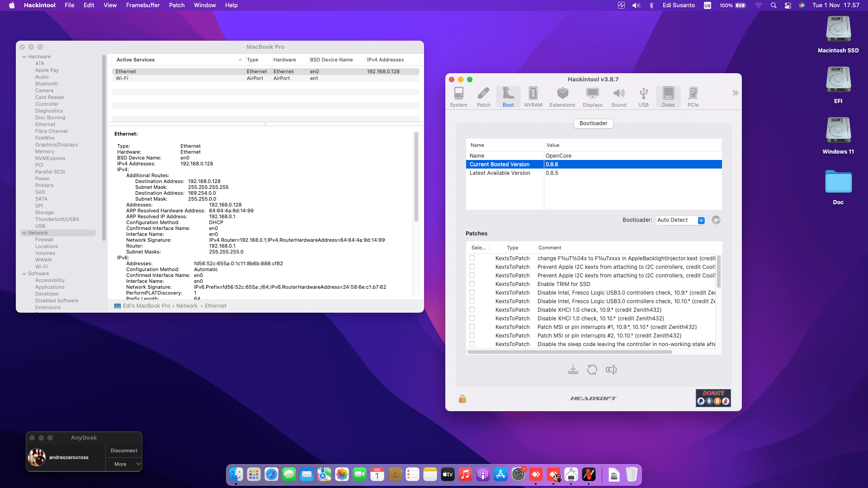Click the lock icon in Hackintool
The height and width of the screenshot is (488, 868).
[x=462, y=399]
